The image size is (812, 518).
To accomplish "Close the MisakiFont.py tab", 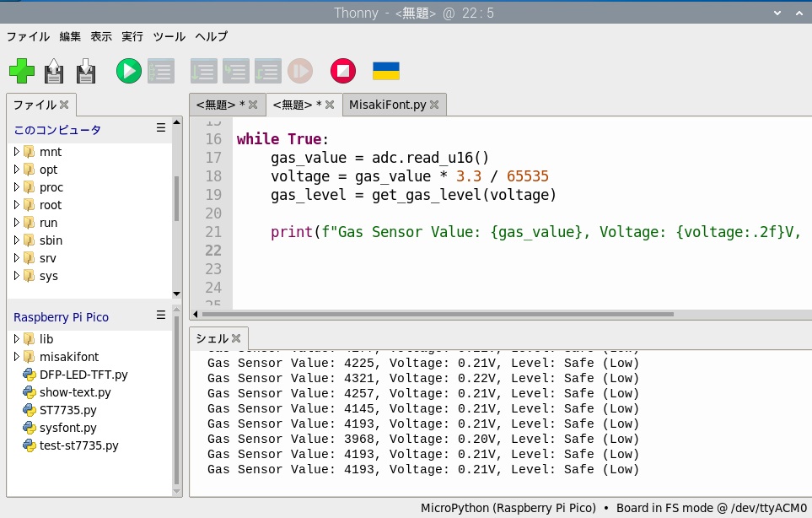I will (x=434, y=105).
